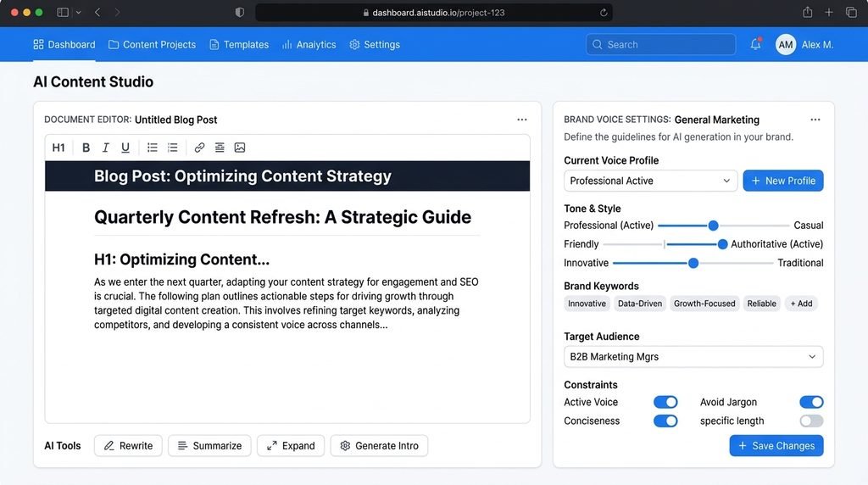Click the Friendly to Authoritative slider handle
Image resolution: width=868 pixels, height=485 pixels.
[x=722, y=244]
